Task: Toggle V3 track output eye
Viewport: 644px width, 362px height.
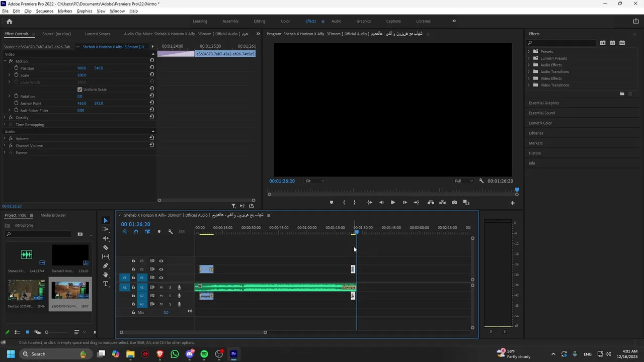Action: pyautogui.click(x=161, y=261)
